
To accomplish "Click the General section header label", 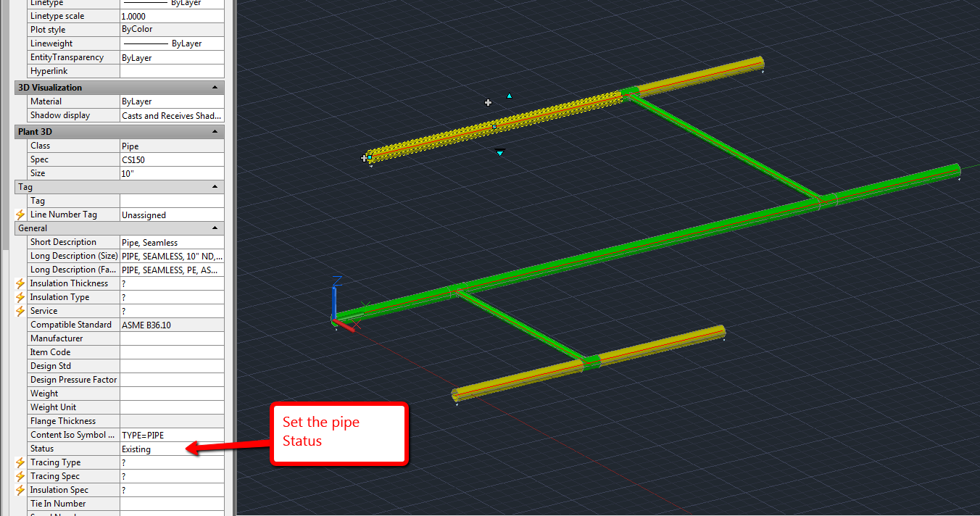I will coord(33,228).
